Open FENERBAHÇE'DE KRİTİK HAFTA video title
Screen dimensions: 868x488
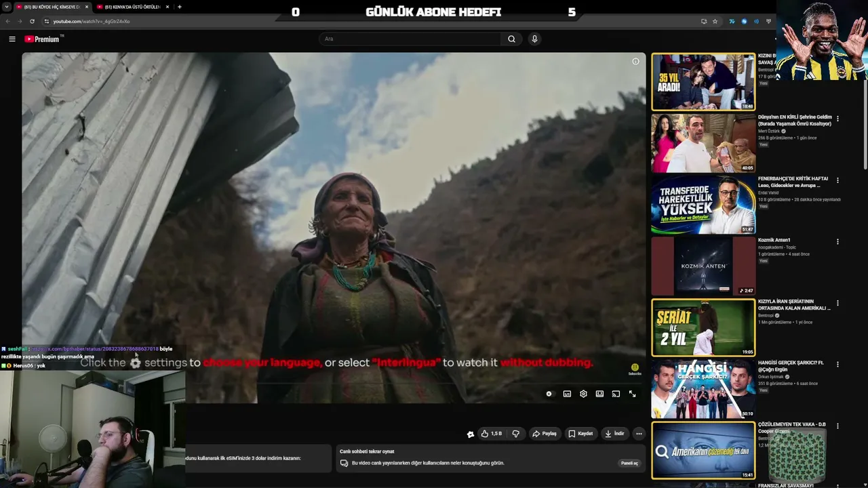pos(793,182)
